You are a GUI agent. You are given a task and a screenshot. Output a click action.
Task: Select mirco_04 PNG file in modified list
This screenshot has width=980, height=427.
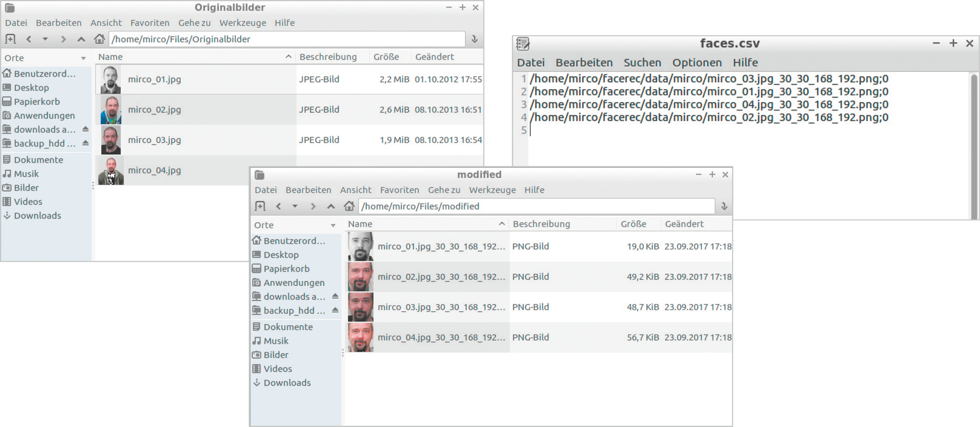coord(441,337)
